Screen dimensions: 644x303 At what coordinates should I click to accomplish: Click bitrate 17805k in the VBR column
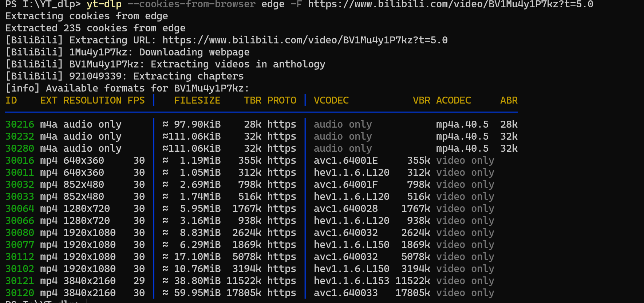pos(413,293)
